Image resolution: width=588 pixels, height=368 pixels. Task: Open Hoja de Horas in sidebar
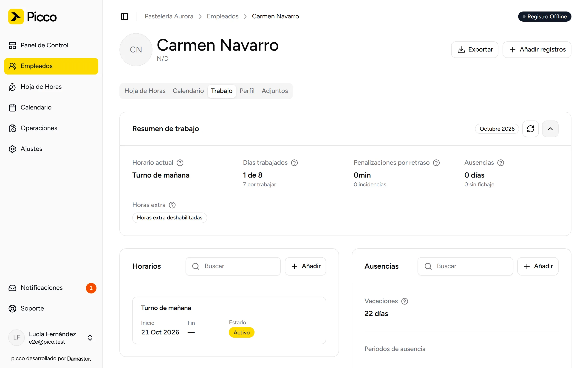pyautogui.click(x=51, y=87)
